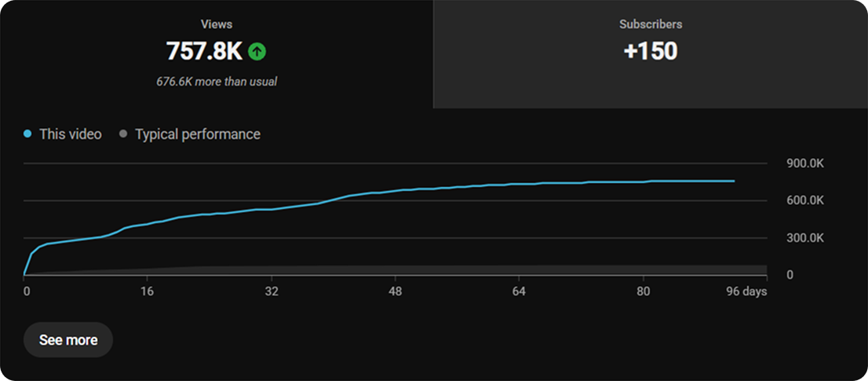Click the day 32 x-axis label
868x381 pixels.
click(x=272, y=291)
